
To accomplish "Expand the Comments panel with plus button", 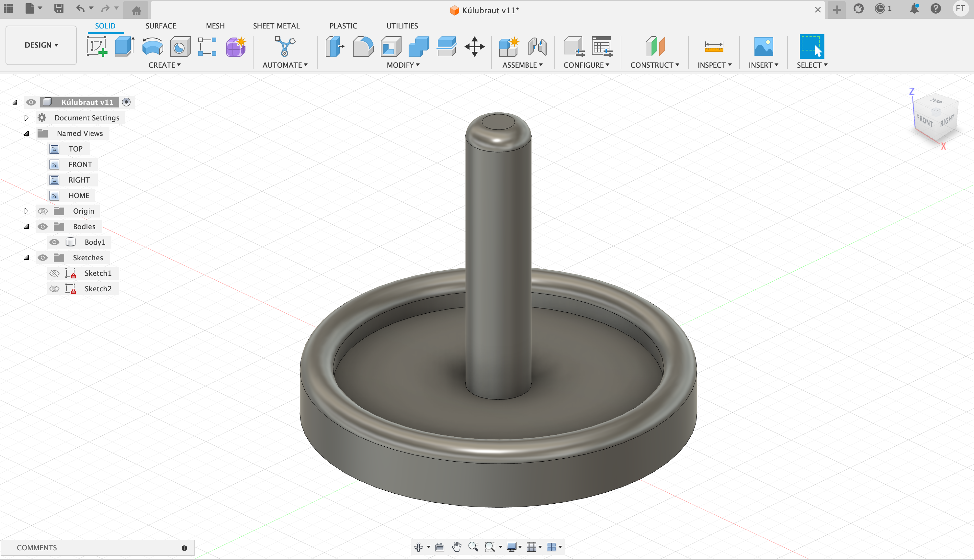I will (x=184, y=548).
